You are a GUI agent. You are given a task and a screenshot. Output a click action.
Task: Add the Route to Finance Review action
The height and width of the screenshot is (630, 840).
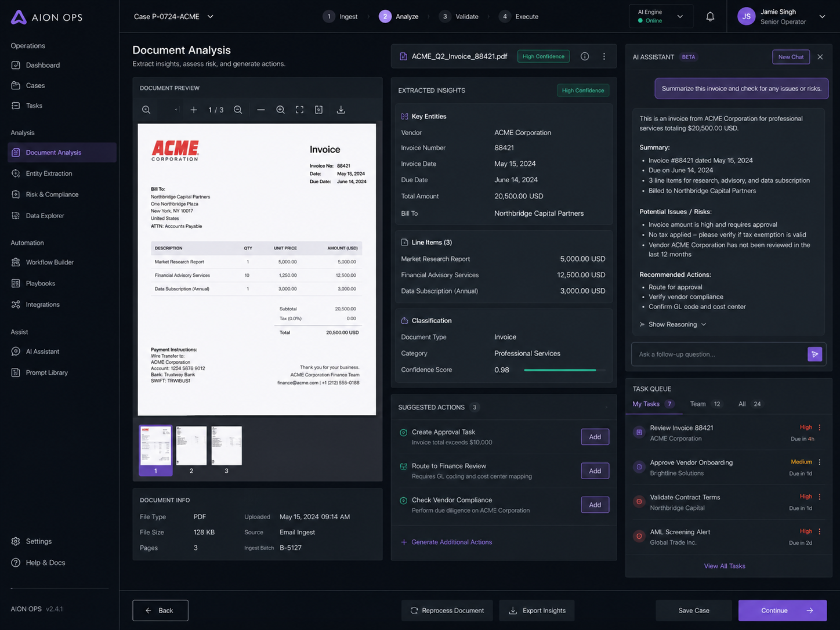click(x=595, y=471)
